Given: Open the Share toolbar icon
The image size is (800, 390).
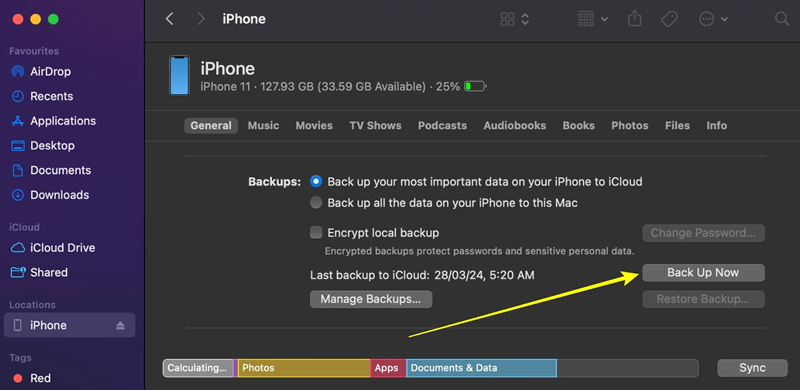Looking at the screenshot, I should (634, 19).
